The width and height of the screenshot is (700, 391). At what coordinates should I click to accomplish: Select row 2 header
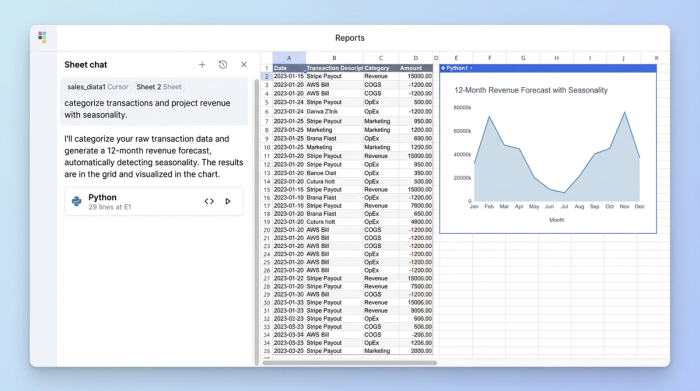[x=267, y=76]
